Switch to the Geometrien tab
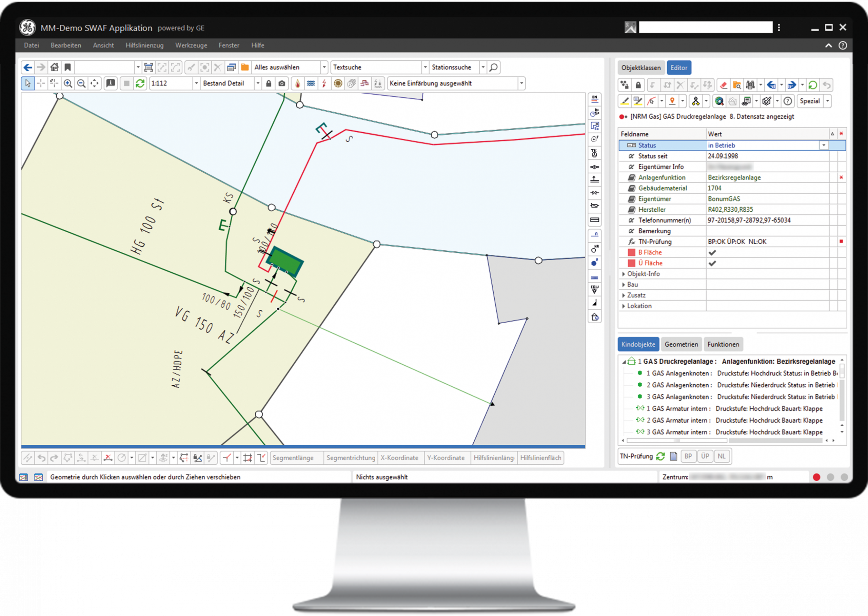Viewport: 868px width, 616px height. (681, 344)
